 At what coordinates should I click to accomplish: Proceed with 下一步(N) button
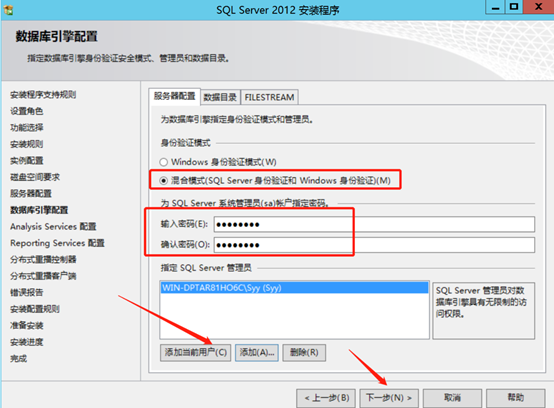389,398
